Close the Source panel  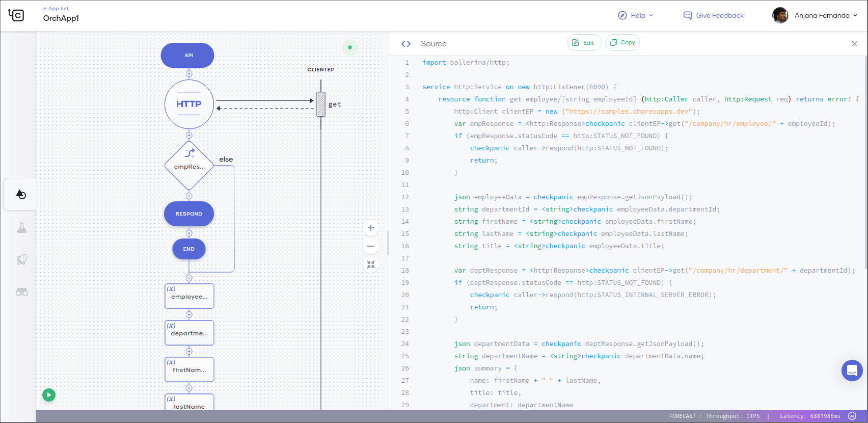click(854, 44)
